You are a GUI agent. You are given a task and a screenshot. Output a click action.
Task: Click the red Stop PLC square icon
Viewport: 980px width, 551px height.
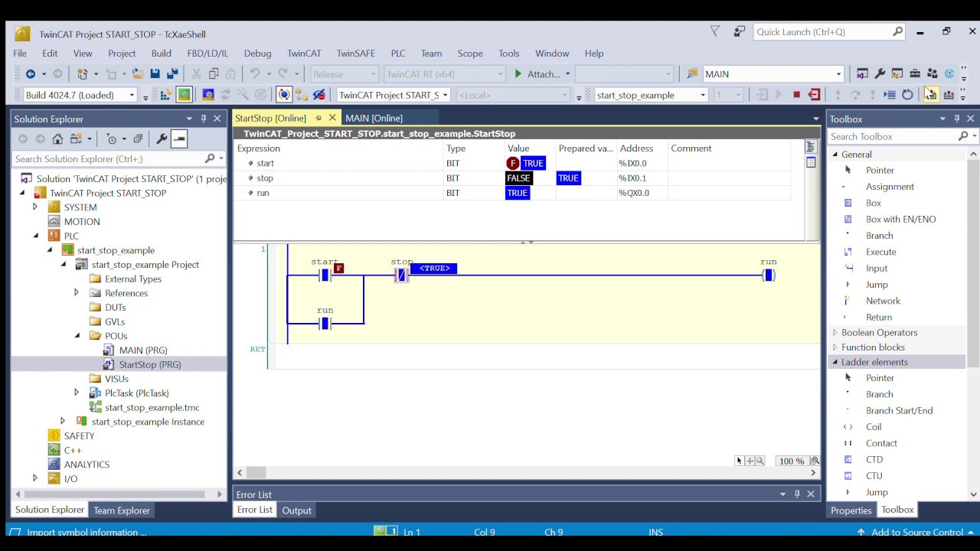[x=796, y=95]
